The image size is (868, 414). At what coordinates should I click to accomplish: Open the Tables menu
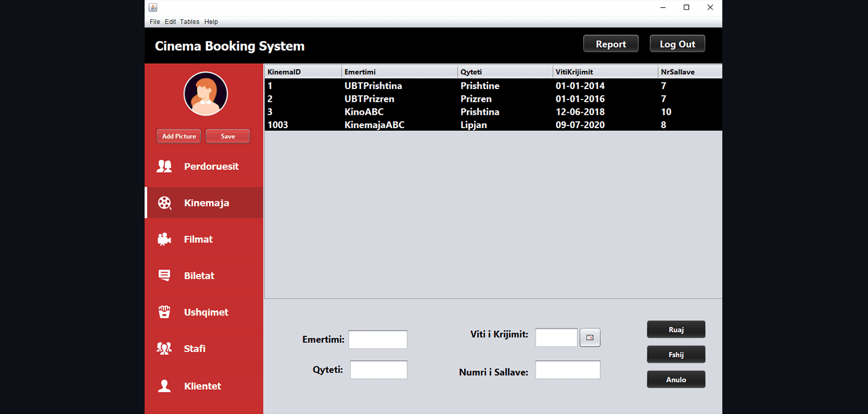189,22
